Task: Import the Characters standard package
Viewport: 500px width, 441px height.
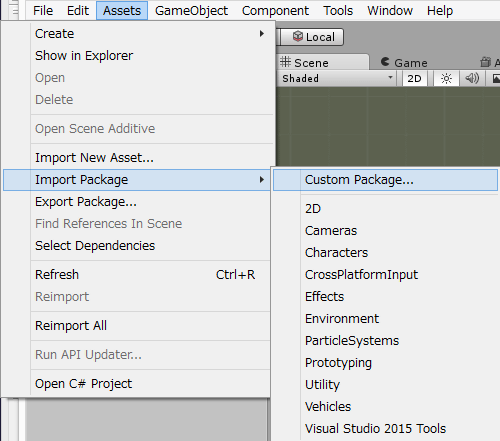Action: coord(336,253)
